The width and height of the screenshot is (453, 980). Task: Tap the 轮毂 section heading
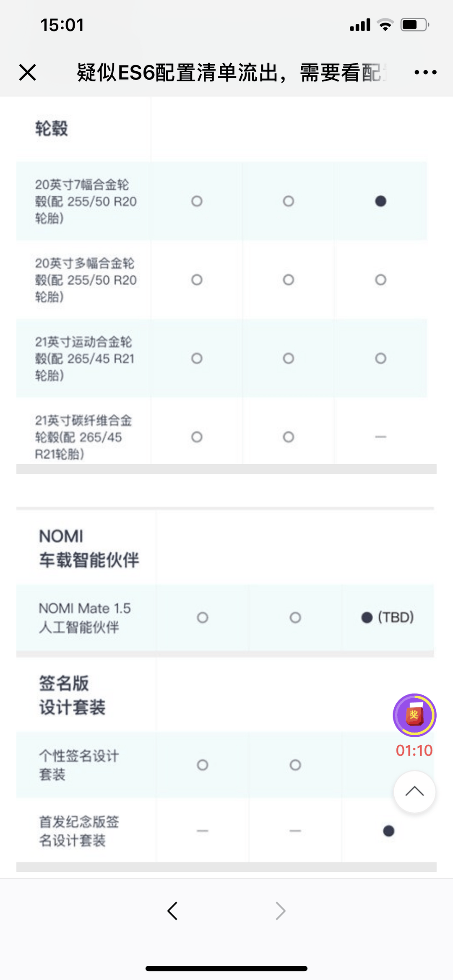51,128
